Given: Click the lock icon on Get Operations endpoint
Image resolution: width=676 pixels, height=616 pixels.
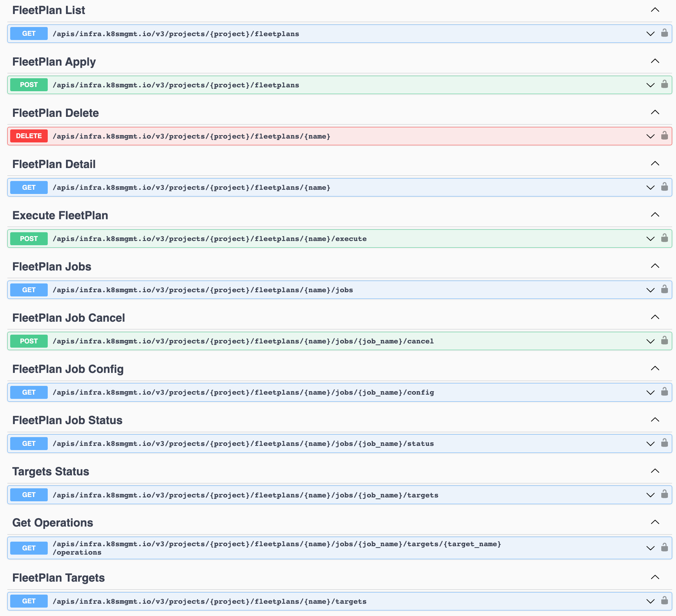Looking at the screenshot, I should coord(664,547).
